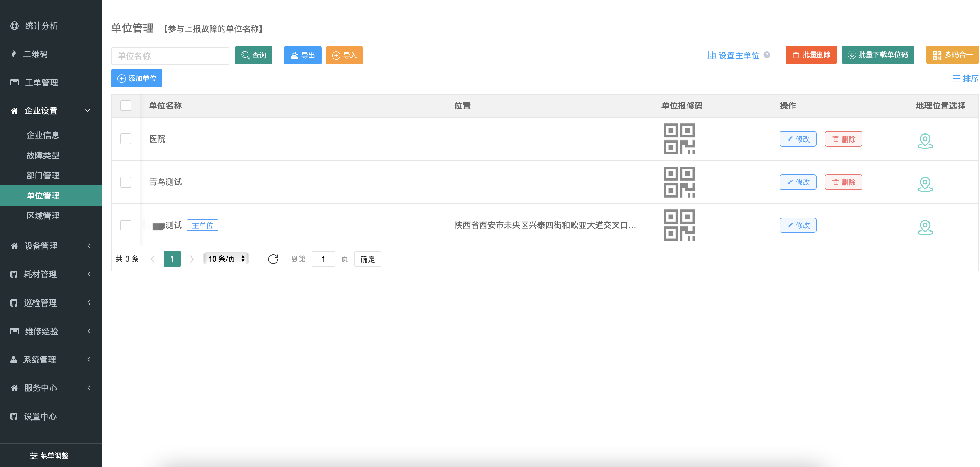Click the help icon beside 设置主单位
This screenshot has height=467, width=980.
point(767,55)
